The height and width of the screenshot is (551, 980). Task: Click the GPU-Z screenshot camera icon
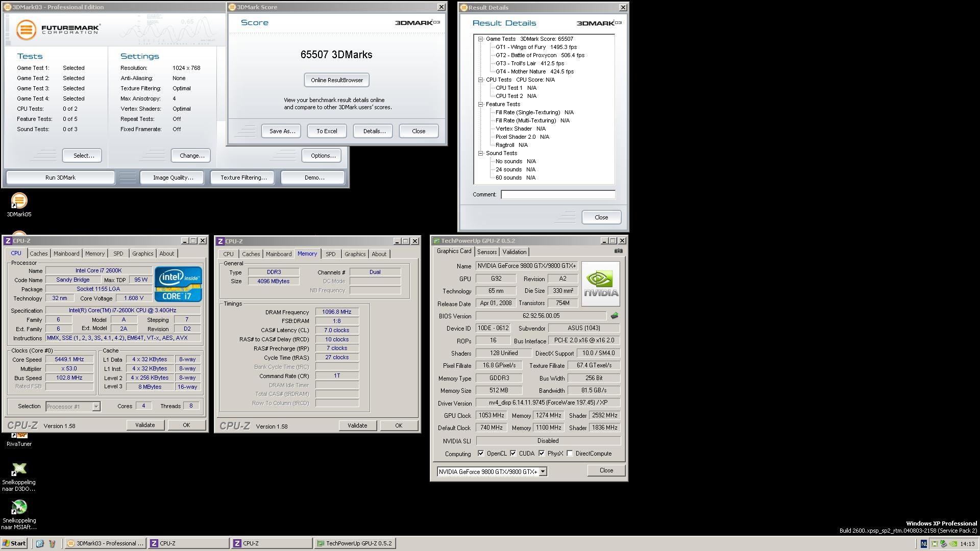pos(618,251)
